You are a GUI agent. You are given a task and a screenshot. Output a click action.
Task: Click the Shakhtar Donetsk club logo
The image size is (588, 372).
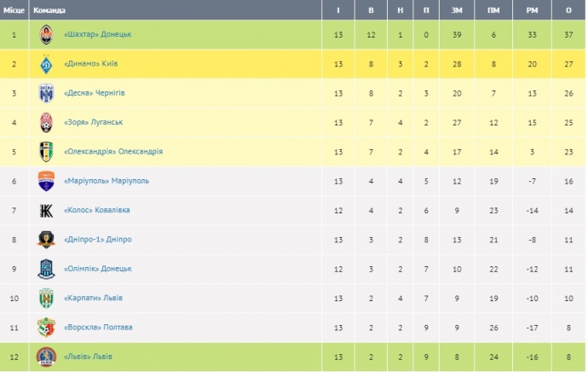[x=46, y=35]
